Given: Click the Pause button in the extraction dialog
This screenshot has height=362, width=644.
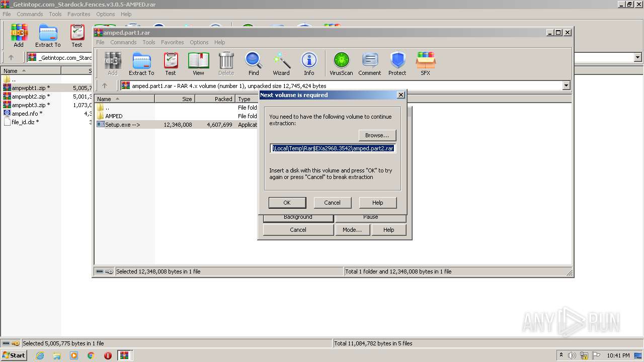Looking at the screenshot, I should click(371, 218).
